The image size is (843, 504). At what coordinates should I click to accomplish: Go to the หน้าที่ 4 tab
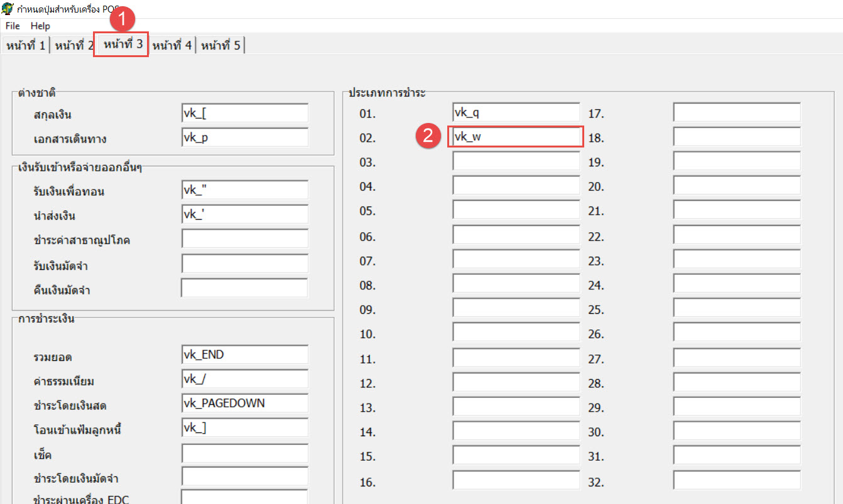coord(171,45)
